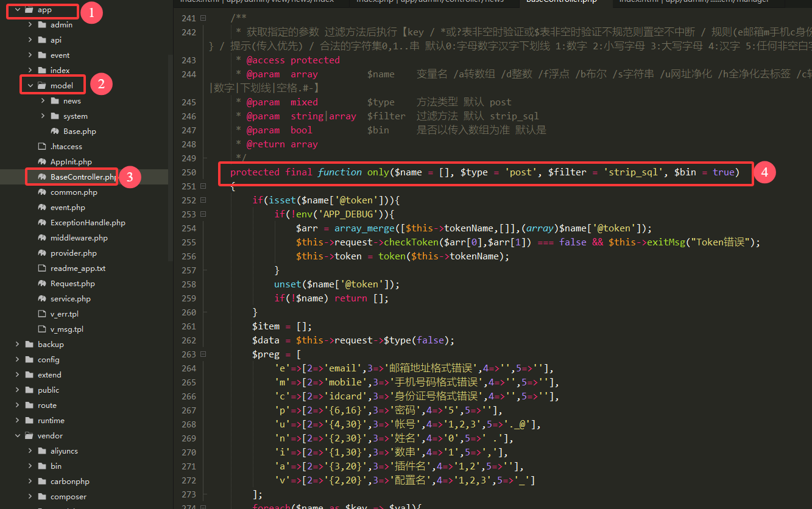
Task: Click the elephant icon next to common.php
Action: coord(42,192)
